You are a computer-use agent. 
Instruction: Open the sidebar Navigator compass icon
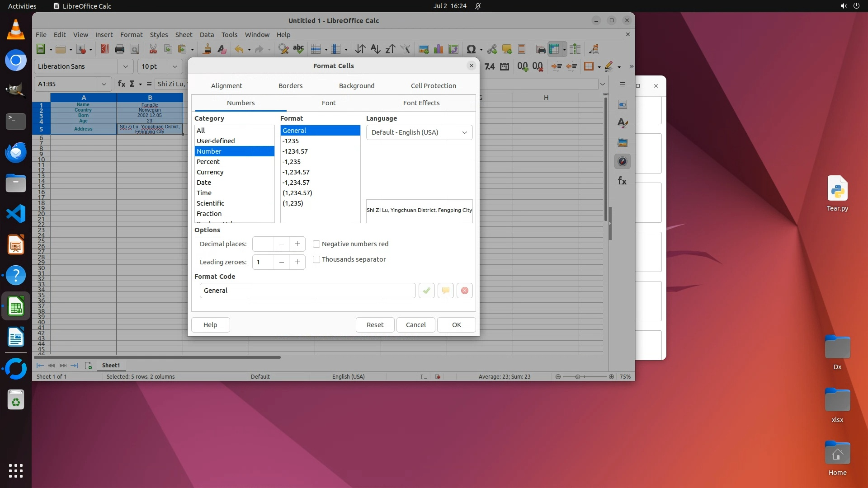click(x=623, y=162)
